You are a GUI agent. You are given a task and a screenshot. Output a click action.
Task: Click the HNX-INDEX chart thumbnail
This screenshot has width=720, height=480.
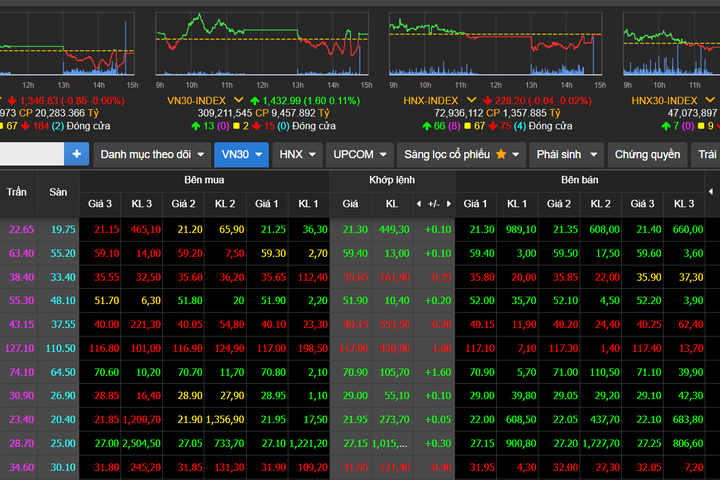tap(495, 44)
